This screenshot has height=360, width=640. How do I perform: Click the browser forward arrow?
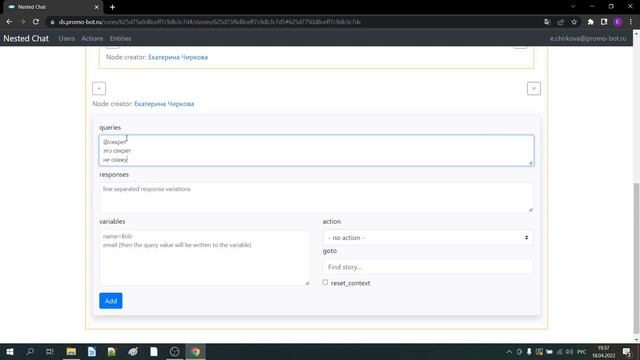point(22,22)
